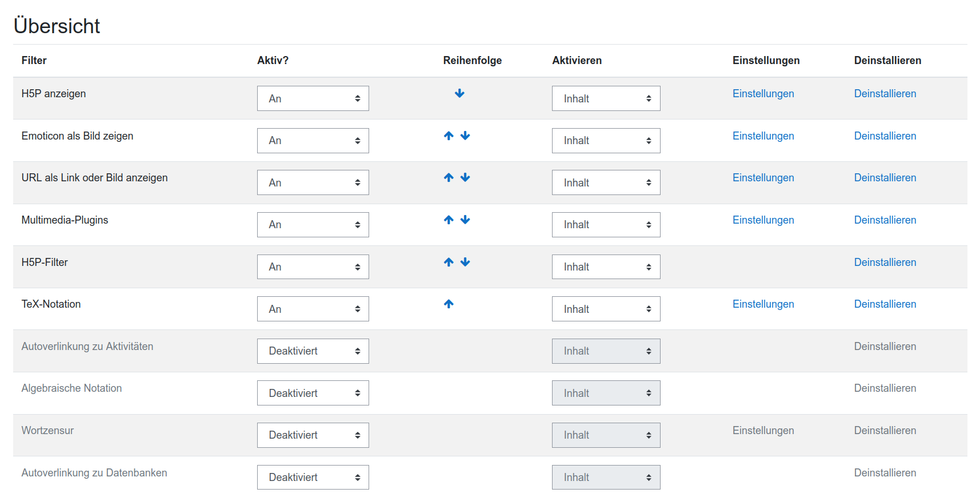Move Emoticon als Bild zeigen up
The height and width of the screenshot is (493, 980).
[x=449, y=136]
